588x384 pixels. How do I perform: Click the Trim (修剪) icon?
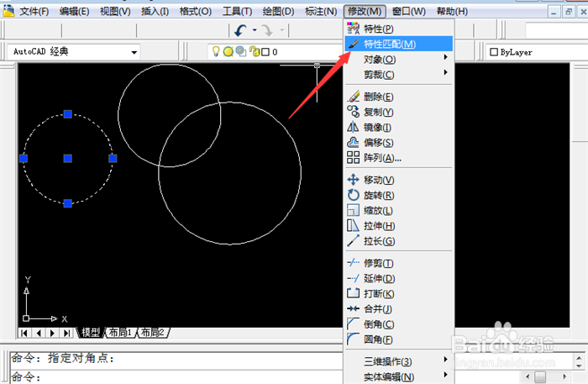coord(353,263)
